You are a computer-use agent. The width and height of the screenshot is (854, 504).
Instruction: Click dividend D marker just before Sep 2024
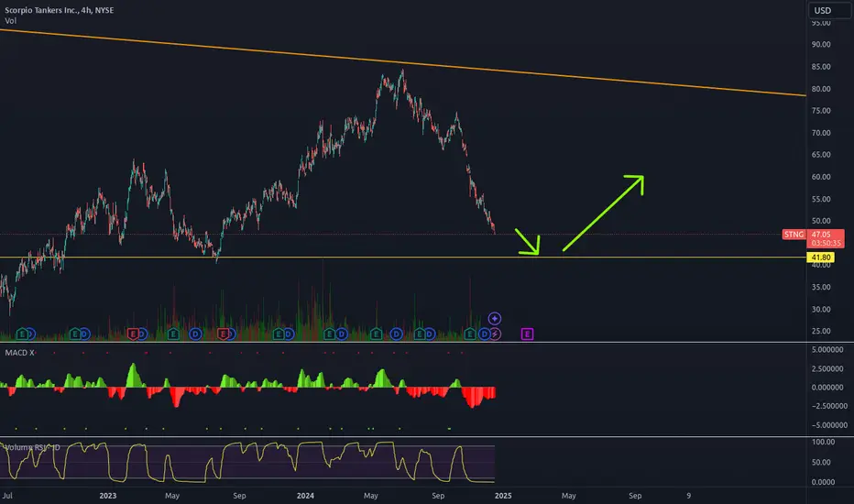coord(430,334)
